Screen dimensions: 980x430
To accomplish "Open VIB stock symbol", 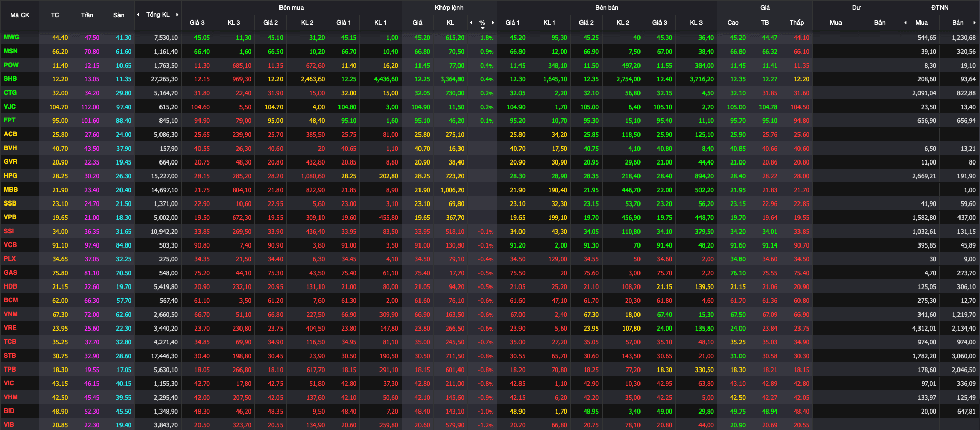I will (9, 425).
